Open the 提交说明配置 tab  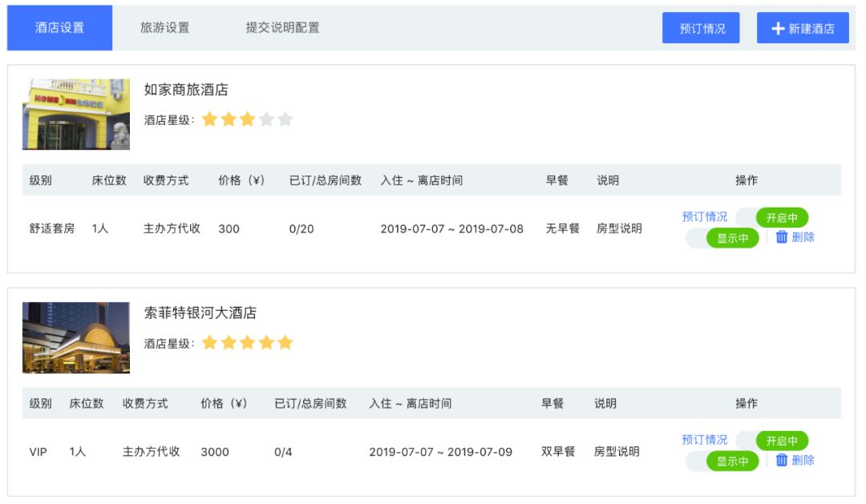[282, 28]
